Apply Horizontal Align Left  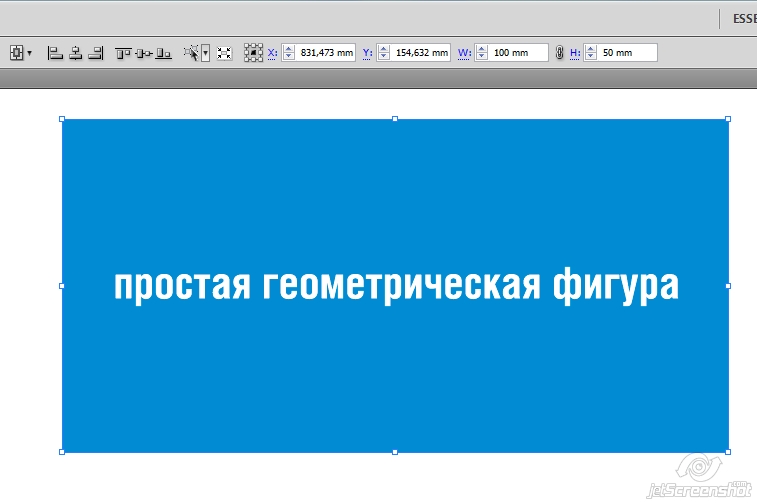click(55, 53)
